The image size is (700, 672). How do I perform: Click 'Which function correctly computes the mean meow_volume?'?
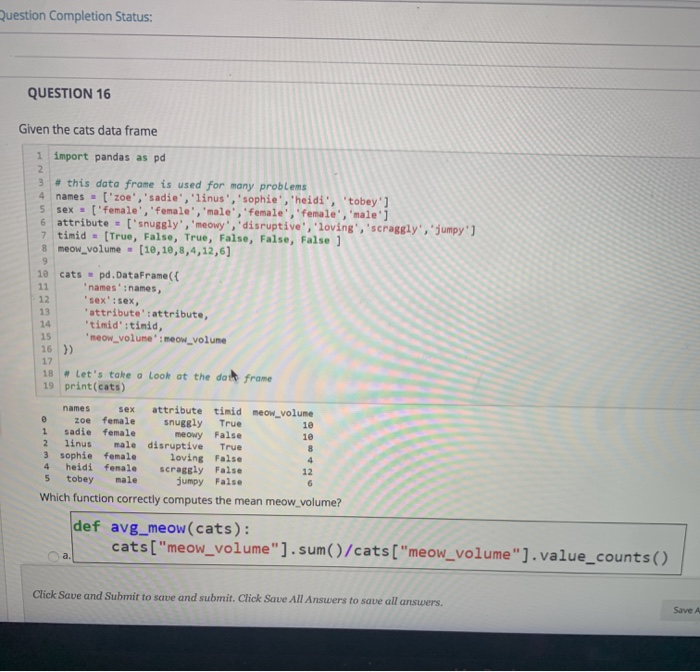click(x=191, y=500)
